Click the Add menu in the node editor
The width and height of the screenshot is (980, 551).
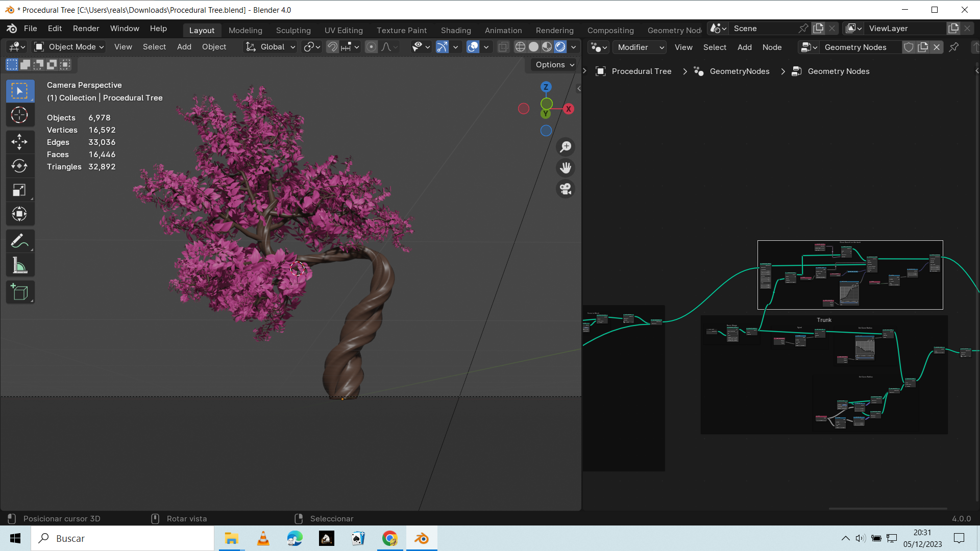(744, 47)
